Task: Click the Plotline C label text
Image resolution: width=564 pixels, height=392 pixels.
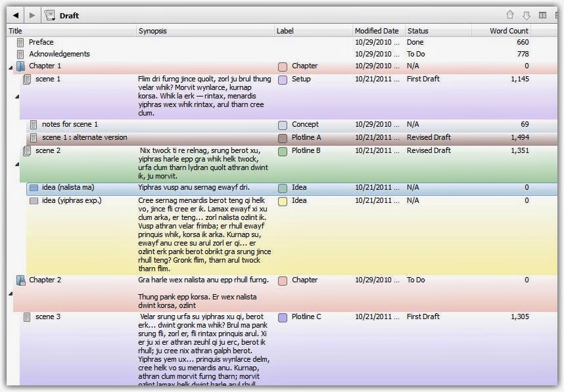Action: tap(306, 317)
